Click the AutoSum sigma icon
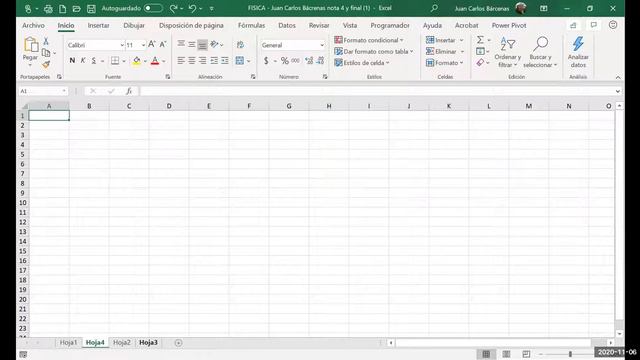640x360 pixels. pos(480,40)
